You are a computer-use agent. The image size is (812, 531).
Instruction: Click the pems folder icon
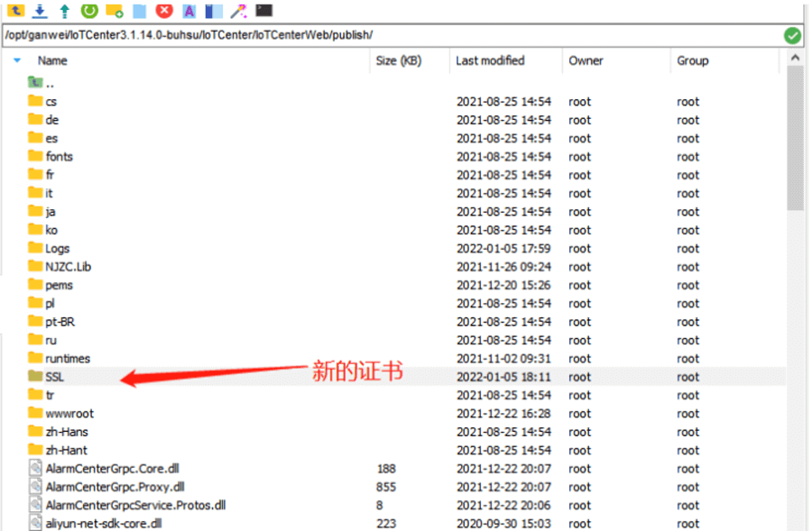point(35,284)
